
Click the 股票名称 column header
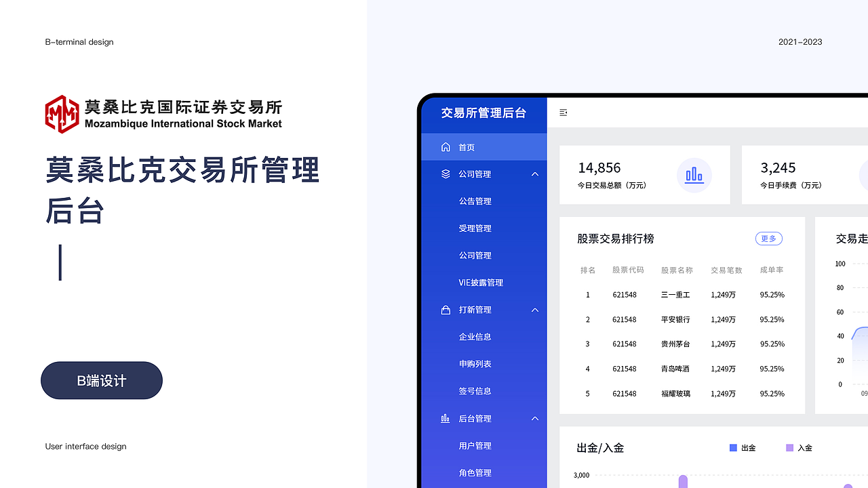click(x=677, y=270)
